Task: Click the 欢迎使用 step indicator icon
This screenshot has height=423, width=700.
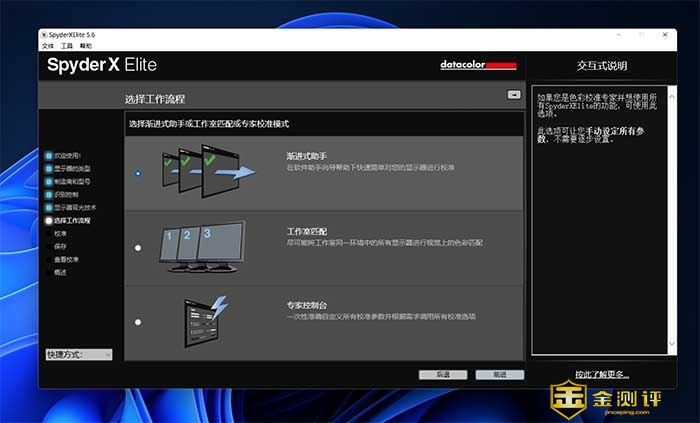Action: click(x=48, y=156)
